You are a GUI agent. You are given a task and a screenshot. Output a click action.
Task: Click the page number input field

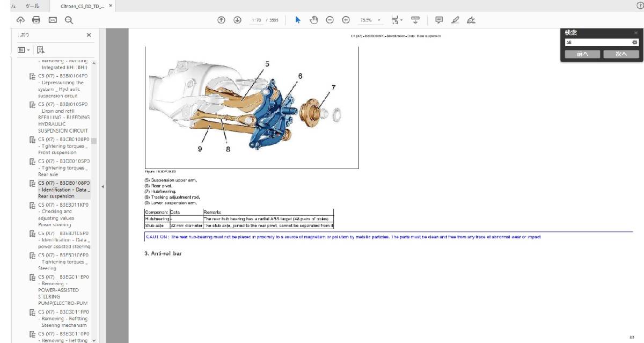tap(257, 20)
